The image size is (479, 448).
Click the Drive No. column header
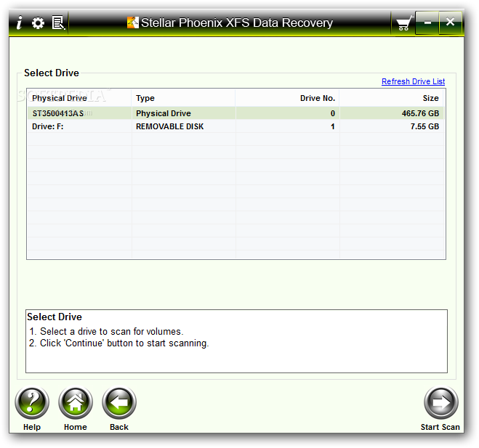click(287, 98)
